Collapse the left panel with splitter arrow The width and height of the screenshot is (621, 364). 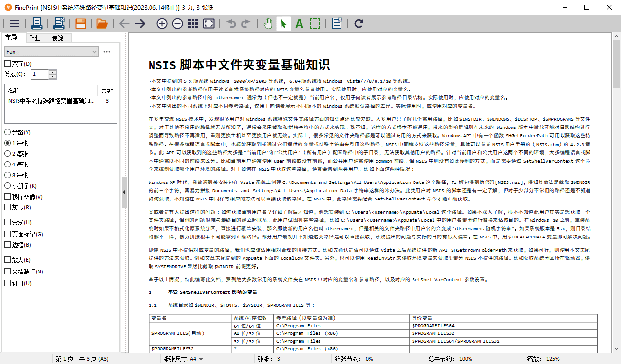pyautogui.click(x=124, y=192)
